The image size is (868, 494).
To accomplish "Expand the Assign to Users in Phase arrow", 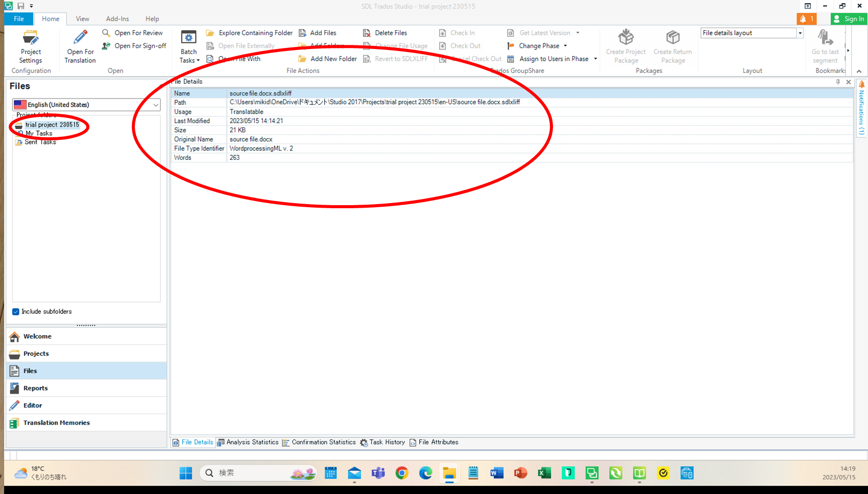I will 595,59.
